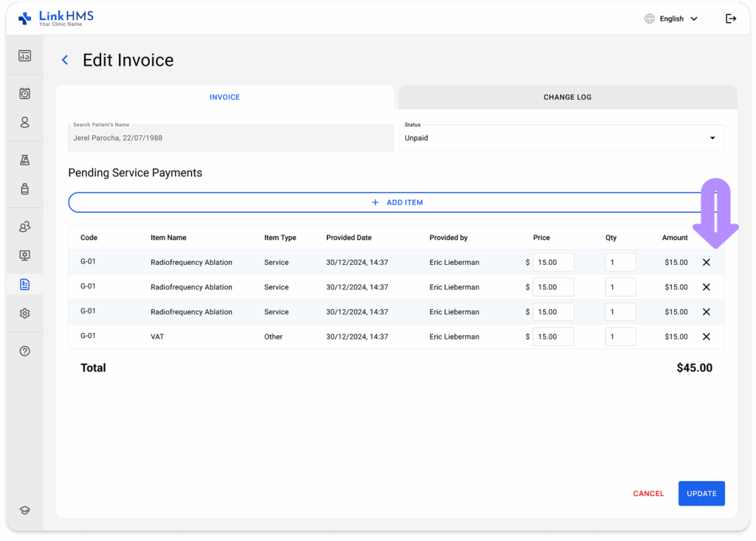756x541 pixels.
Task: Open the patients person icon in sidebar
Action: click(24, 123)
